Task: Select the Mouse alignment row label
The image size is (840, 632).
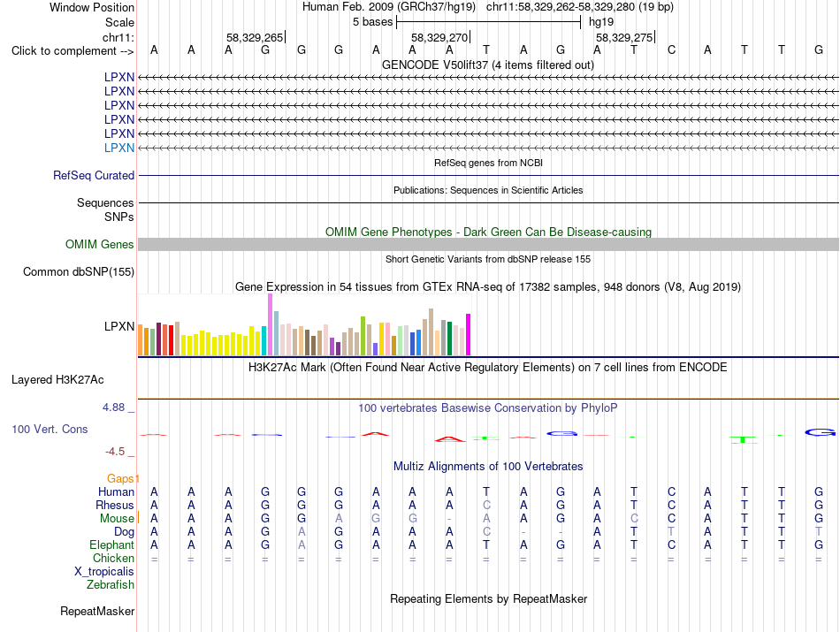Action: 117,519
